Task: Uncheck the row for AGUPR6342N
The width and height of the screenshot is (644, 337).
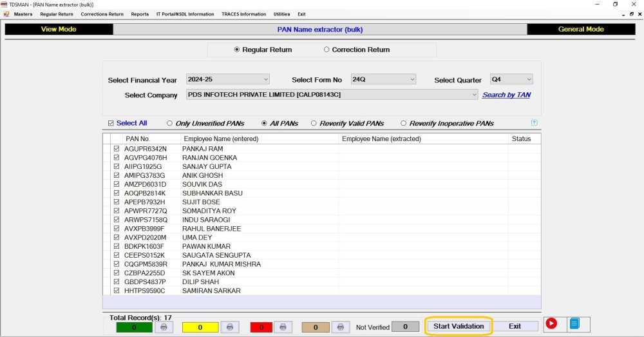Action: (117, 149)
